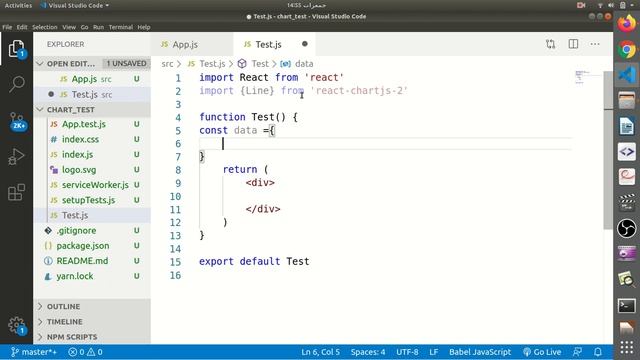Open the video editor clapperboard dock icon

(x=627, y=202)
